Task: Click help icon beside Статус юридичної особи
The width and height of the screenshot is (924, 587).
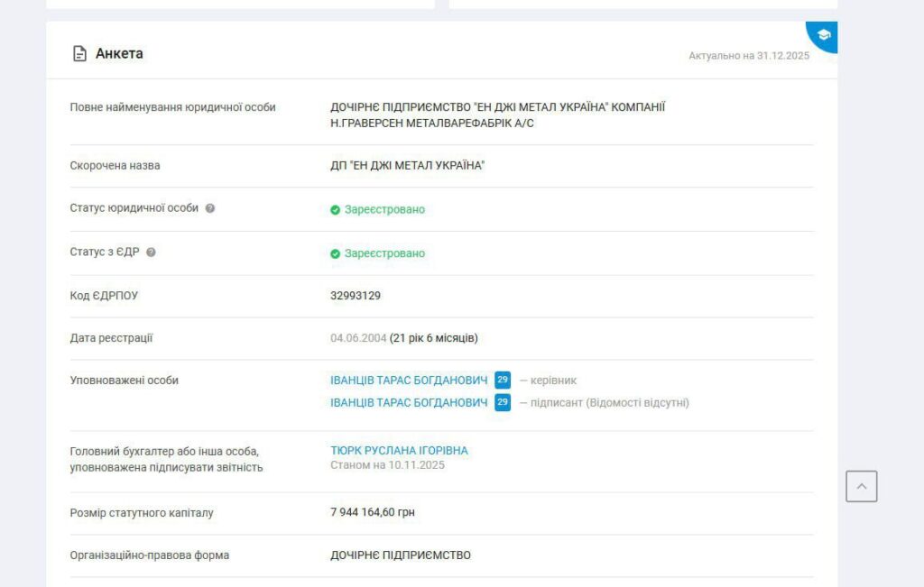Action: (210, 208)
